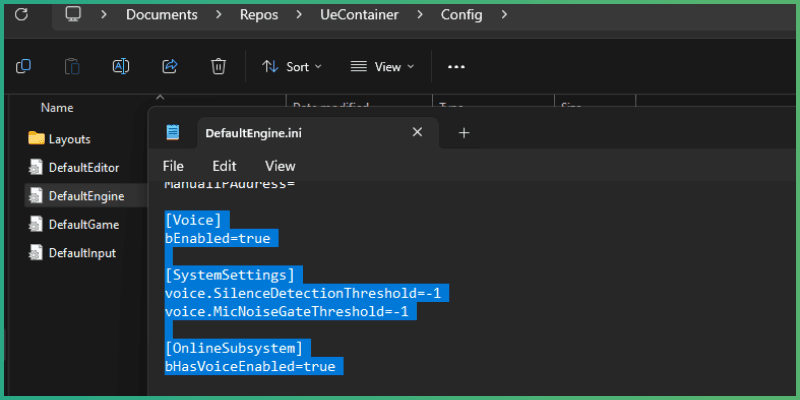Click the bEnabled=true line
This screenshot has width=800, height=400.
coord(217,239)
